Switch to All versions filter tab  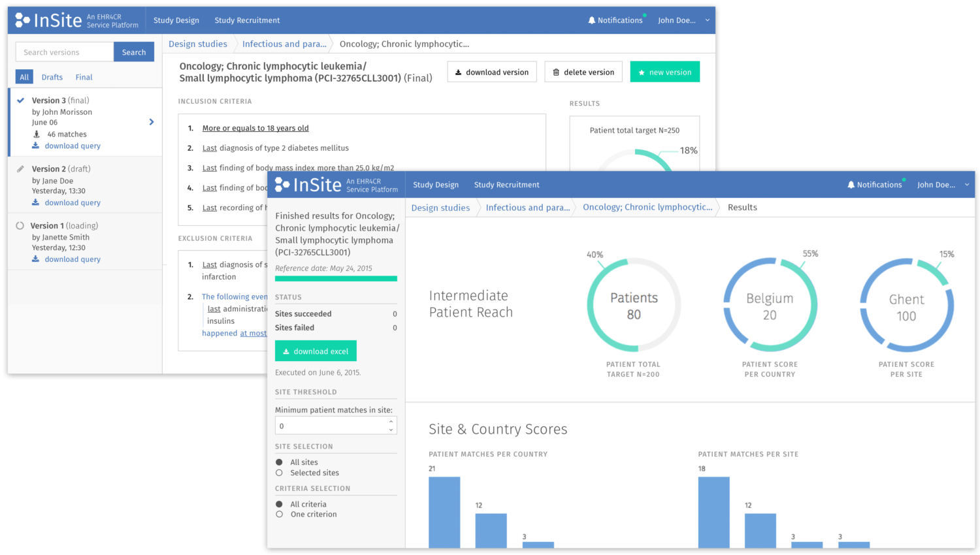tap(24, 77)
